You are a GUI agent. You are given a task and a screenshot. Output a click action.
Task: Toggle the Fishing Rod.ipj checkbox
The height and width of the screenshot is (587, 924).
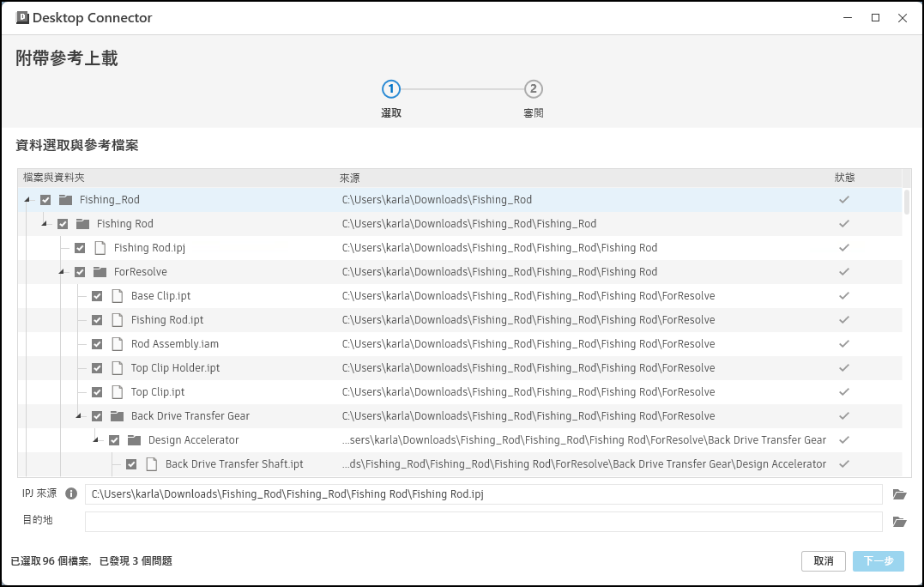point(80,248)
